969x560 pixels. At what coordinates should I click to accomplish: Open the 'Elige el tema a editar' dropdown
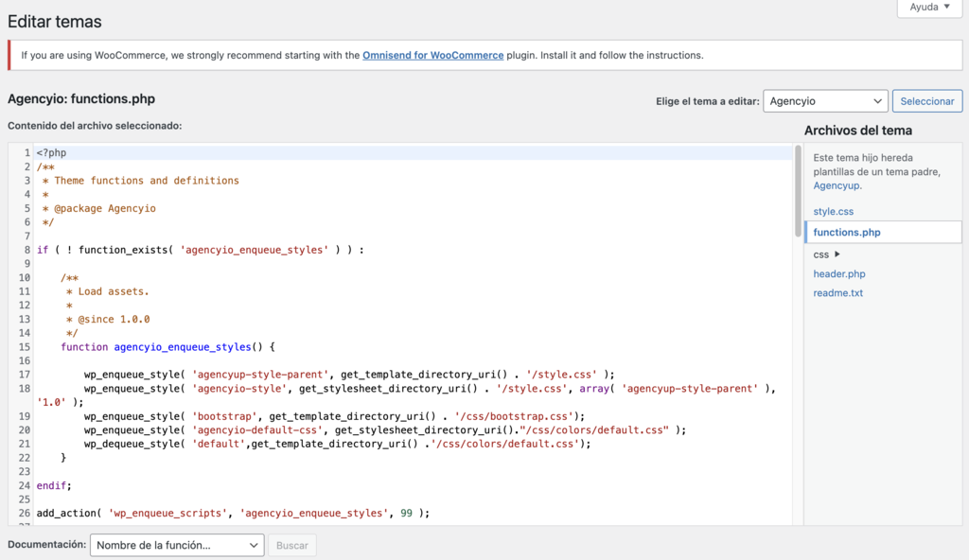(x=825, y=100)
